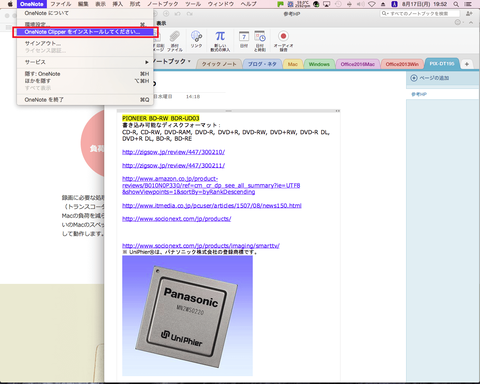
Task: Click the volume icon in the menu bar
Action: 361,4
